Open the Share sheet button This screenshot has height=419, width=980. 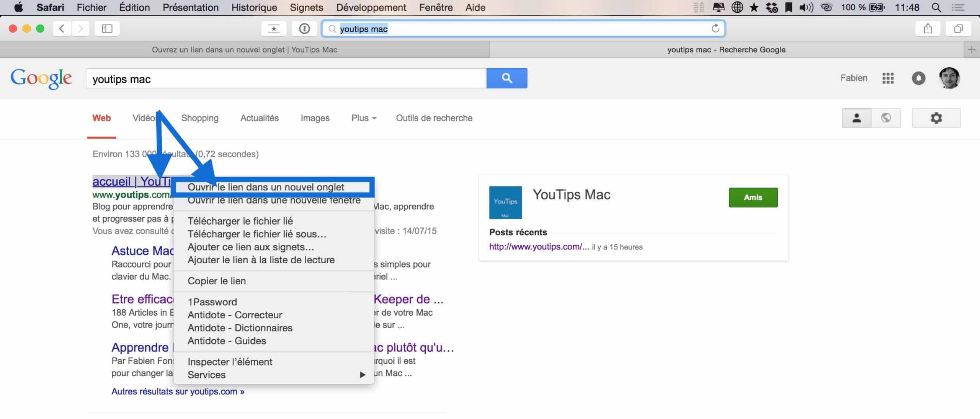[x=928, y=28]
